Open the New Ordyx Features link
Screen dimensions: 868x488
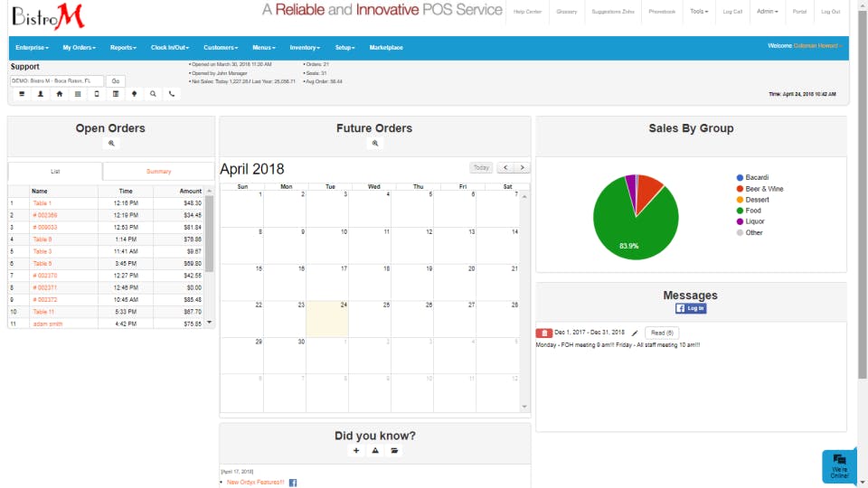pos(255,483)
